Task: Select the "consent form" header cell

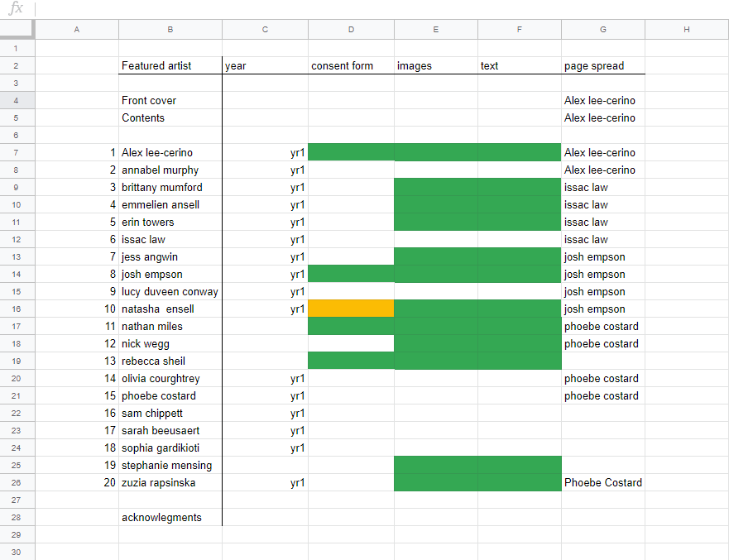Action: click(351, 66)
